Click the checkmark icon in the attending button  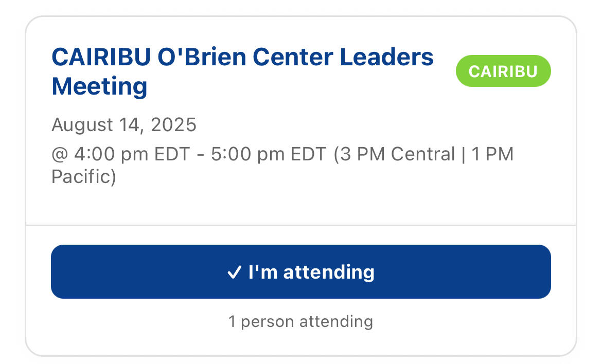point(234,272)
